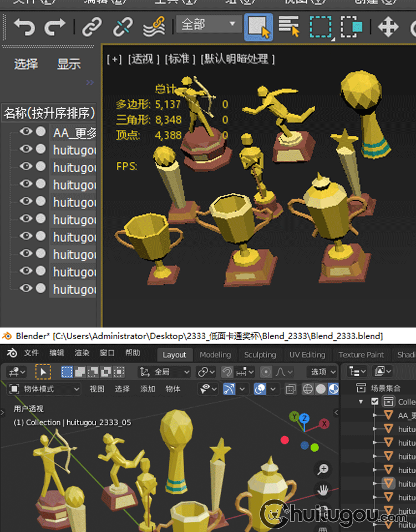Activate the Select and Move cross-arrows tool
Image resolution: width=416 pixels, height=532 pixels.
388,27
